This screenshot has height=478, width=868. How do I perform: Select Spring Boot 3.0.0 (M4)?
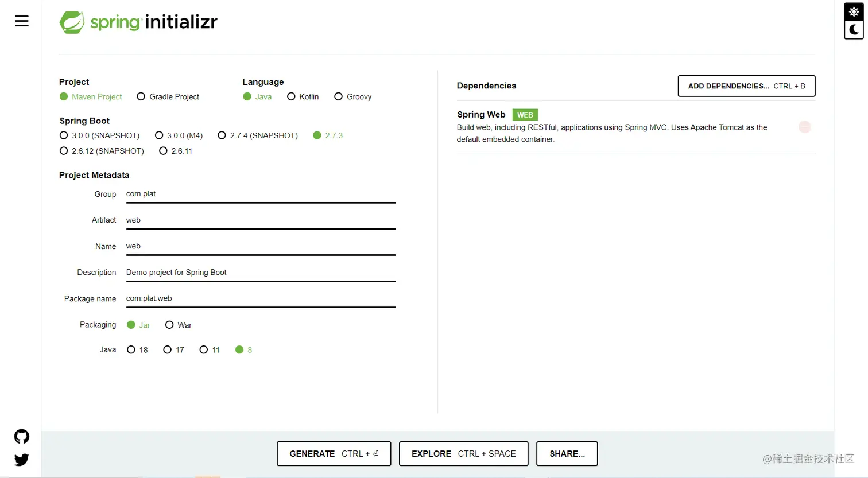pos(179,135)
